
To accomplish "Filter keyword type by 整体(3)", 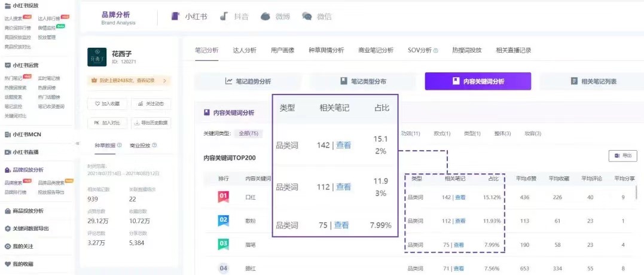I will [x=502, y=133].
